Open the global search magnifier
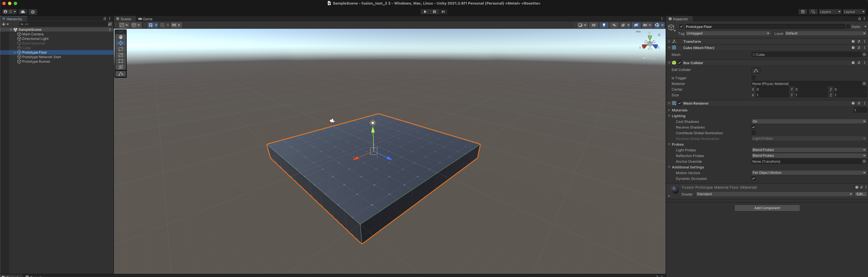The width and height of the screenshot is (868, 277). (813, 11)
